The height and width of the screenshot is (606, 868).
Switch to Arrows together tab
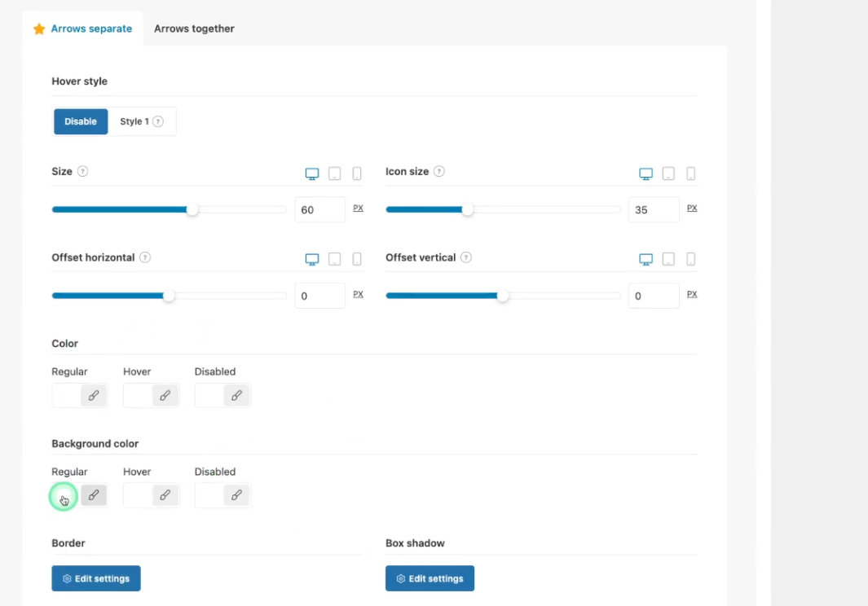(x=194, y=29)
